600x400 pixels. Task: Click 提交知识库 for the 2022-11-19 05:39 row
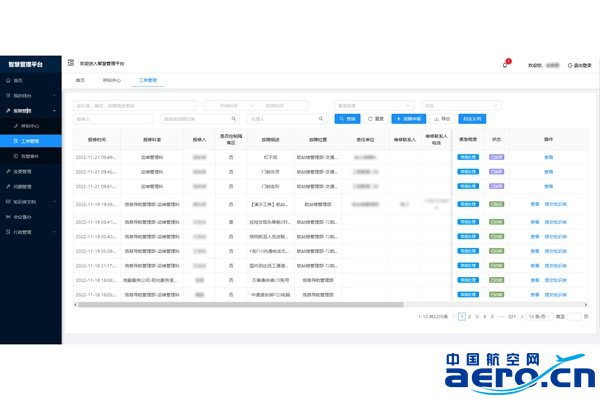[x=556, y=251]
